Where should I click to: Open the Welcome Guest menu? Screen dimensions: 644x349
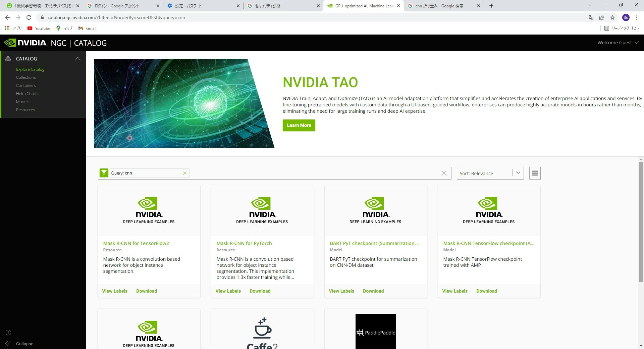618,43
